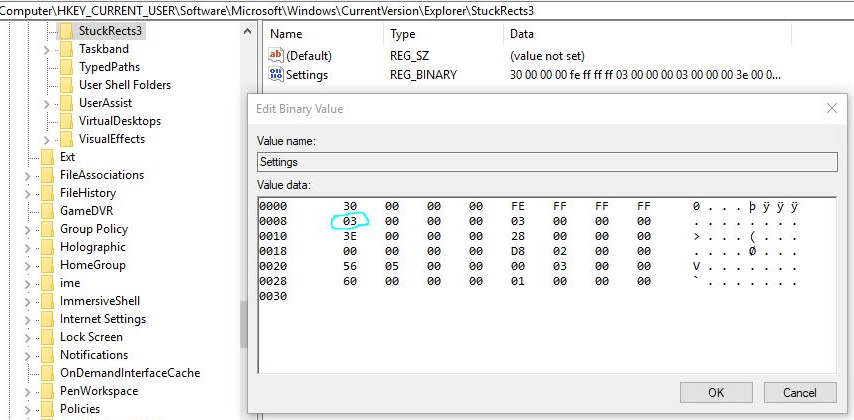Expand the Group Policy key
854x420 pixels.
27,229
